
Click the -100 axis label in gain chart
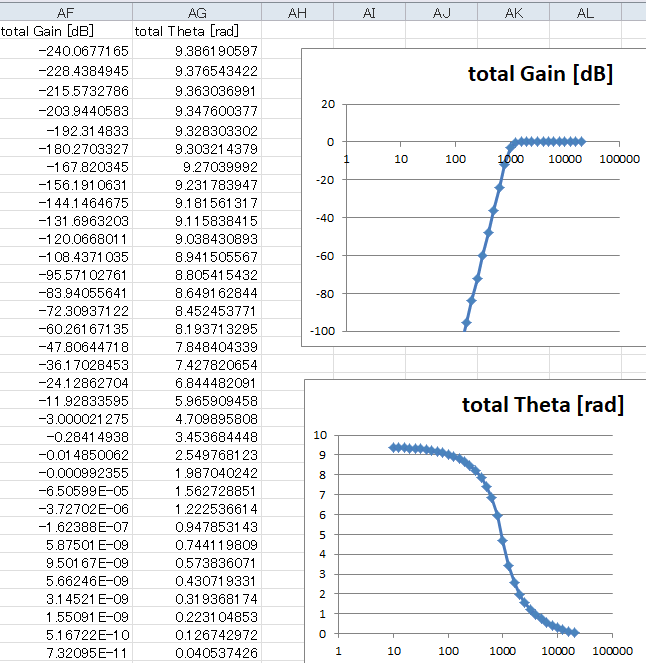pos(323,331)
